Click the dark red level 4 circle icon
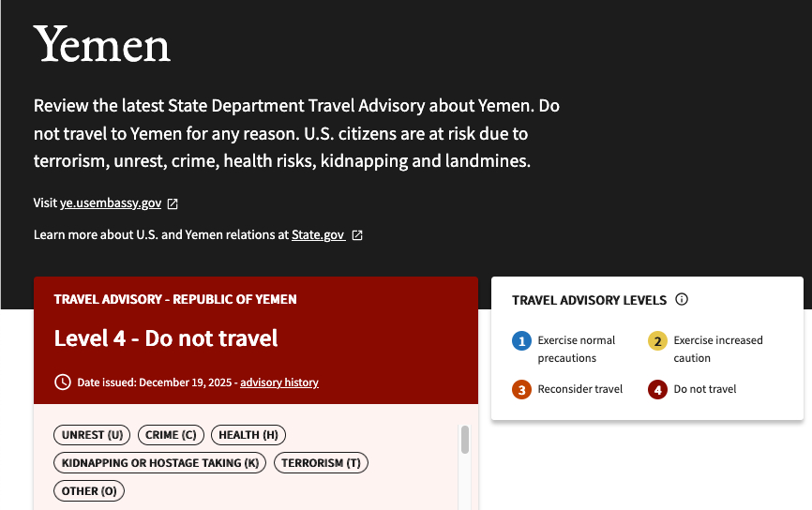This screenshot has height=510, width=812. (x=657, y=389)
